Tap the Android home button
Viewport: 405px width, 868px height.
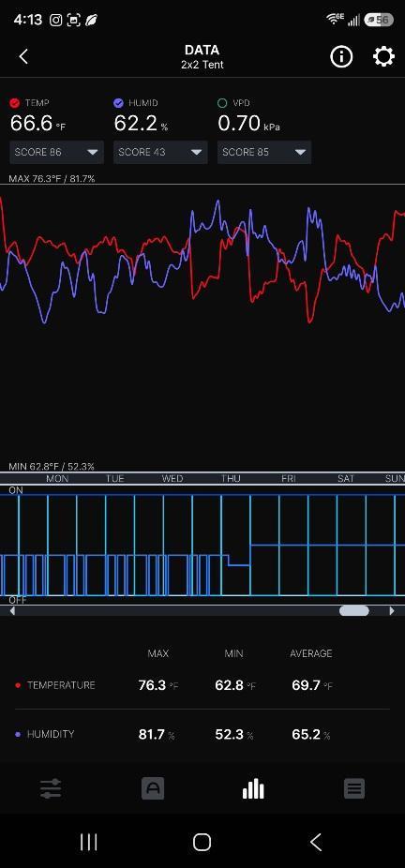[202, 842]
